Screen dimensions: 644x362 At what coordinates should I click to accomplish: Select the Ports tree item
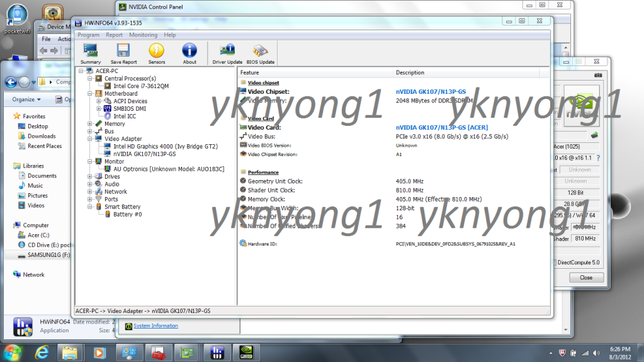tap(111, 200)
